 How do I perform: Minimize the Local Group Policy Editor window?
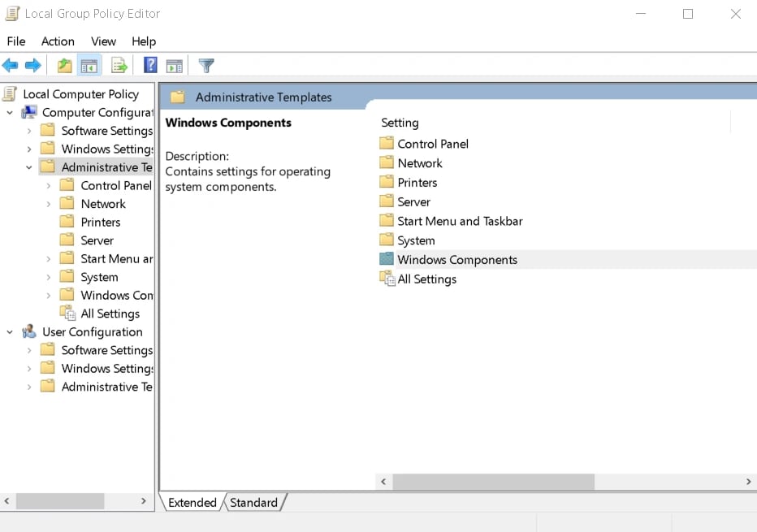tap(641, 14)
